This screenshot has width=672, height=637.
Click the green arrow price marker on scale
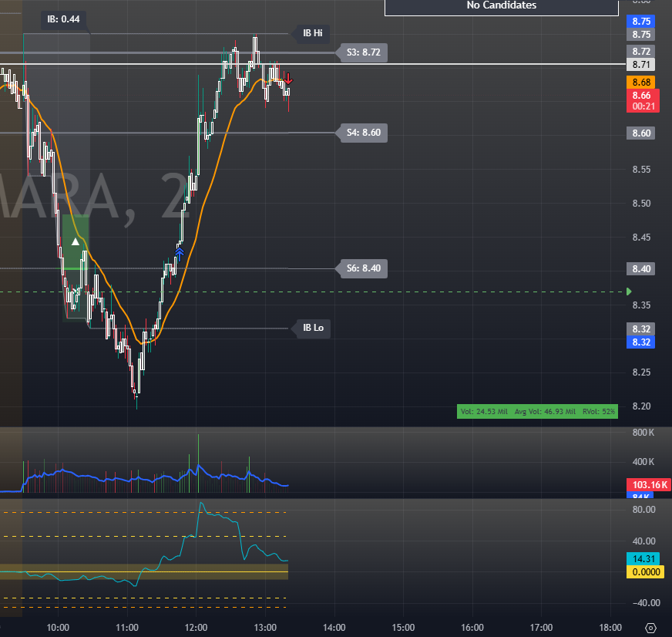pos(629,292)
